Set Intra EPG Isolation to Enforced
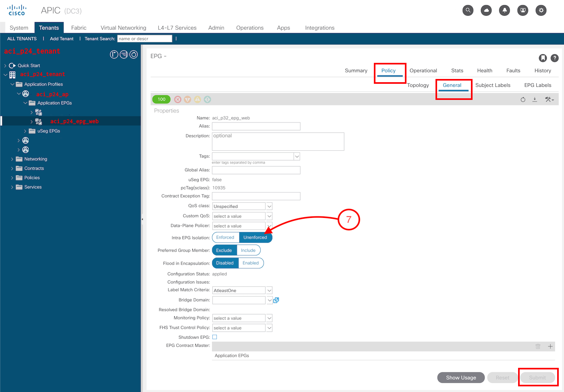564x392 pixels. tap(225, 237)
